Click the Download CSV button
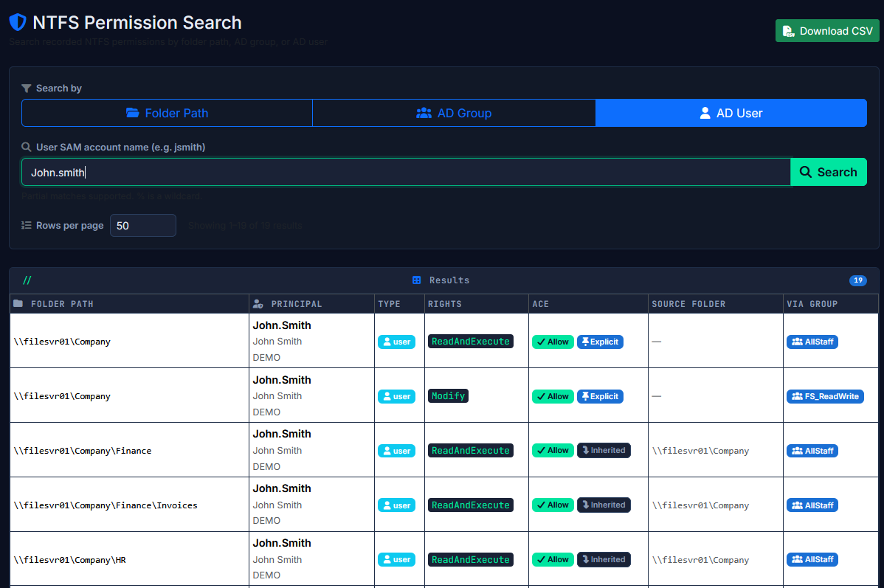 pos(827,31)
